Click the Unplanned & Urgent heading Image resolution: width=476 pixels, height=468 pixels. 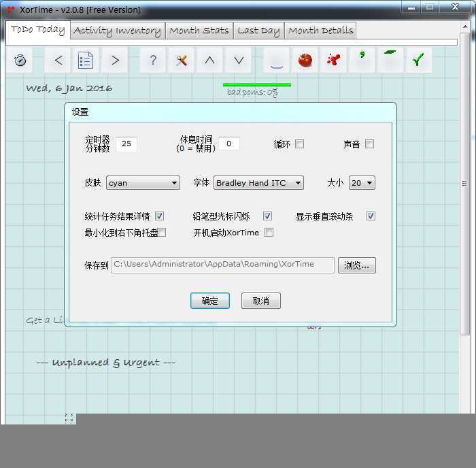(105, 363)
